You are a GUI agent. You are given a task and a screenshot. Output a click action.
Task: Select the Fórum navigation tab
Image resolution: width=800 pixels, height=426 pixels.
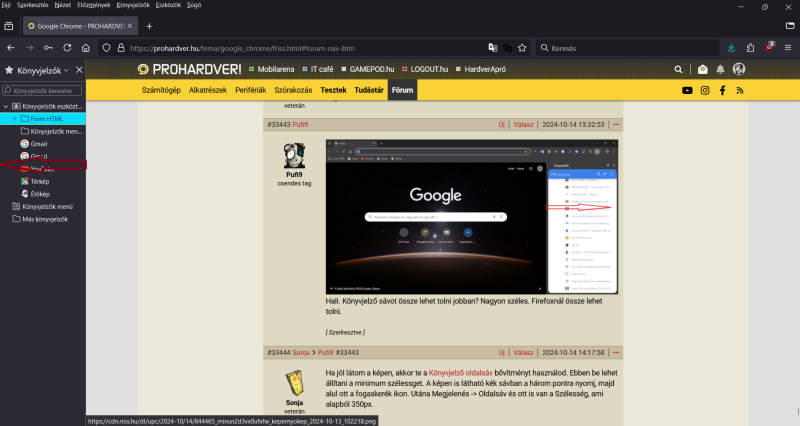click(402, 90)
